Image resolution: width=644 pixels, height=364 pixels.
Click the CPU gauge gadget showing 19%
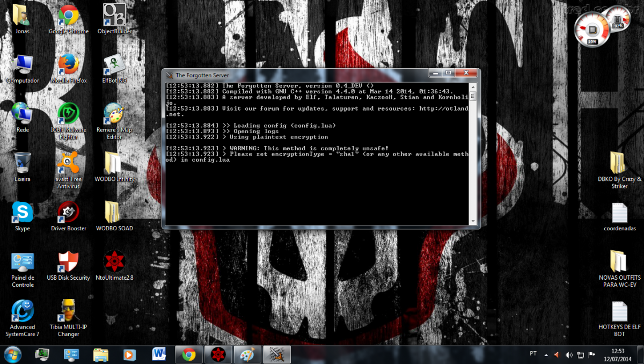[593, 30]
